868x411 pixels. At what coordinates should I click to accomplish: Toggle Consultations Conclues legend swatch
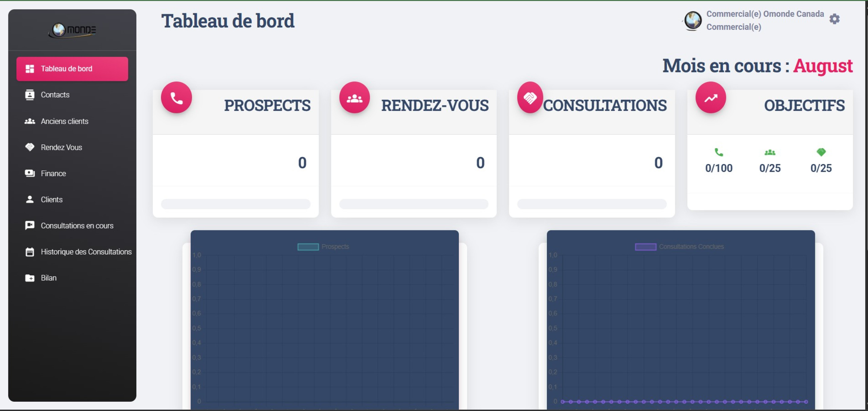pos(645,247)
